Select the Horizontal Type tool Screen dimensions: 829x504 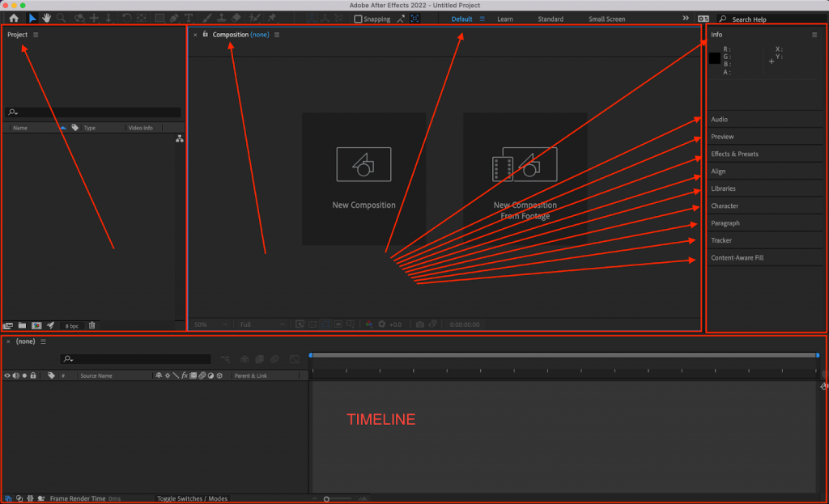[189, 18]
